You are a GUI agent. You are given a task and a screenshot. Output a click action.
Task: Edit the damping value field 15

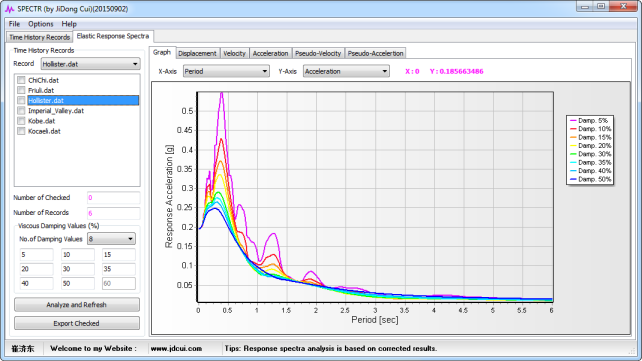[118, 255]
